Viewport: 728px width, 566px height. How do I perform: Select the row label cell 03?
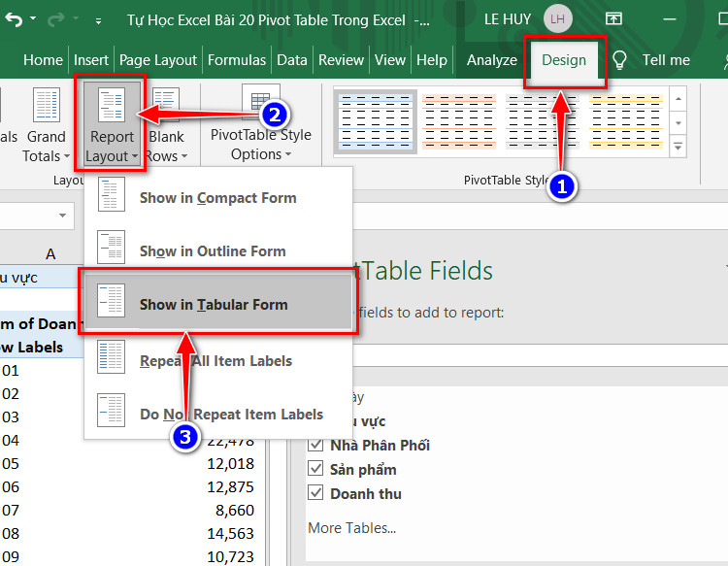click(x=11, y=416)
